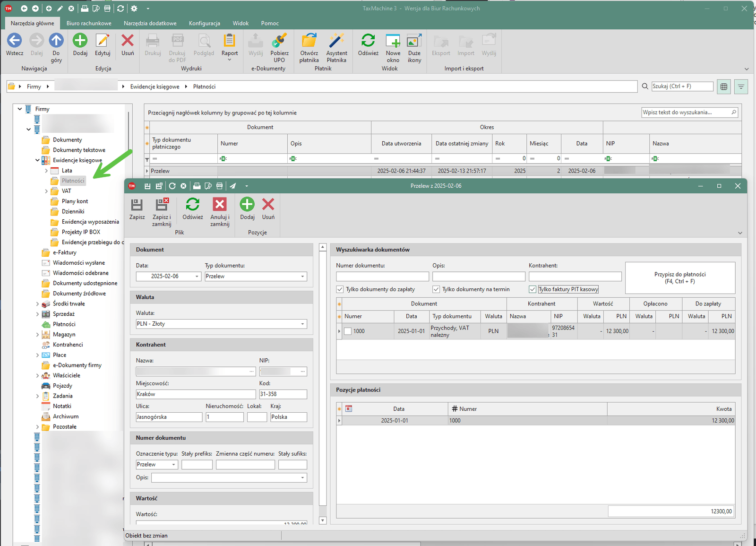Click vertical scrollbar down arrow in form panel
756x546 pixels.
[x=323, y=520]
